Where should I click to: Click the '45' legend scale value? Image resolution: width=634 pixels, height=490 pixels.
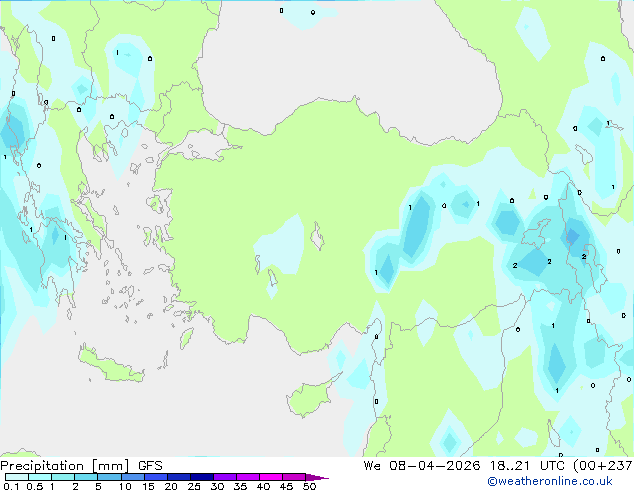[286, 486]
